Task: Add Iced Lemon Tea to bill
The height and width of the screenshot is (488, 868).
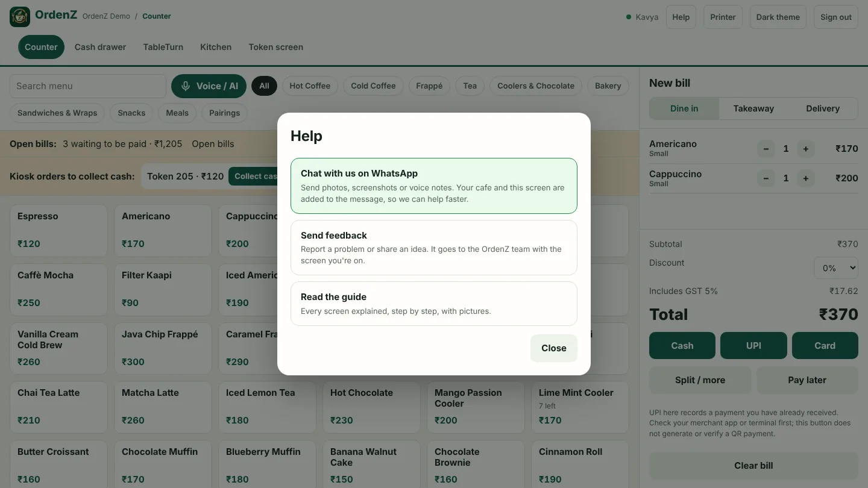Action: pos(267,407)
